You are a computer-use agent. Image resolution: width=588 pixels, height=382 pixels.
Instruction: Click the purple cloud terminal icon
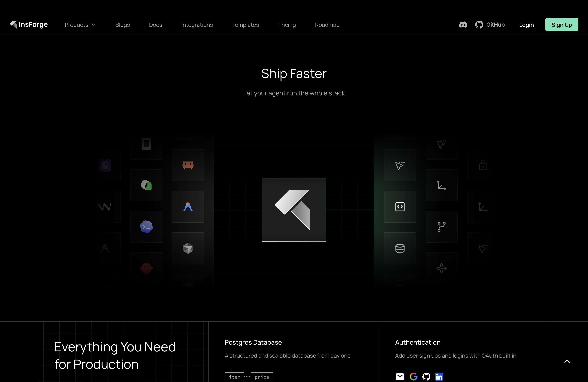[146, 227]
